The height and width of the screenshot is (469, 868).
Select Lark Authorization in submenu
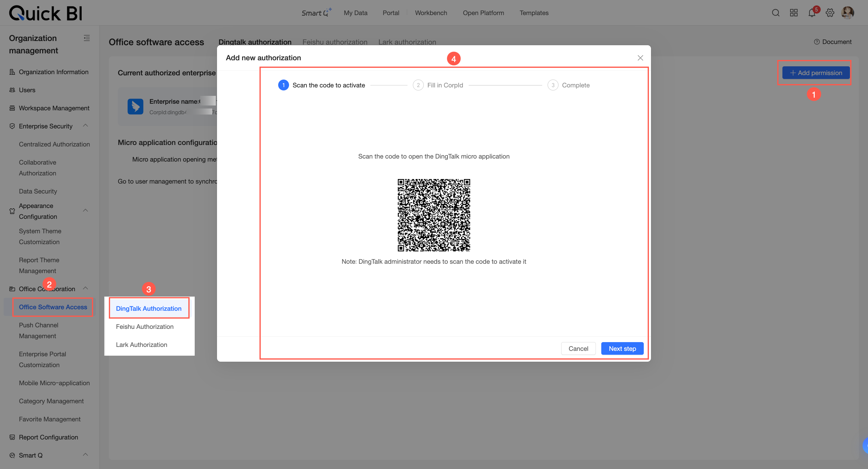tap(142, 345)
